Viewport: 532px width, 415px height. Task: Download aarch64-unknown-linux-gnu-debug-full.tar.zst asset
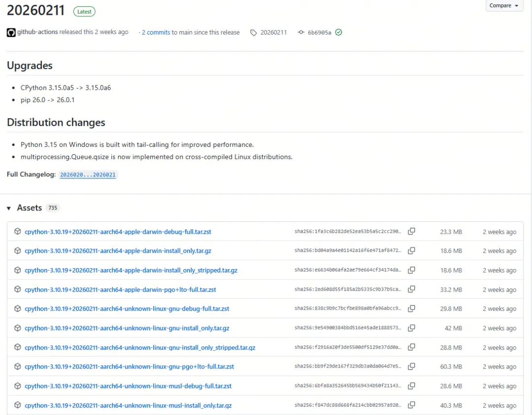tap(127, 309)
